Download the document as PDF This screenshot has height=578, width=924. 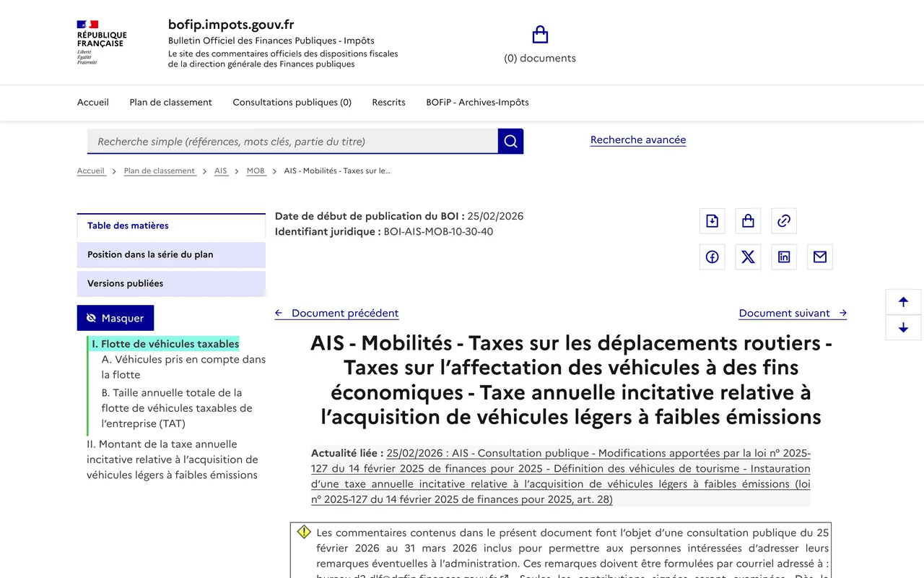(x=712, y=221)
